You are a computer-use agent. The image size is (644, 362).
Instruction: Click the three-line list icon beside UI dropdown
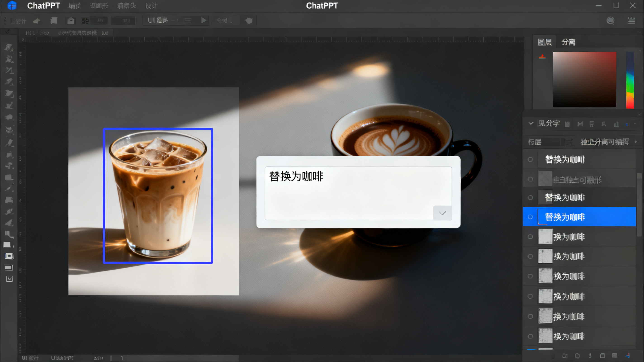[188, 21]
